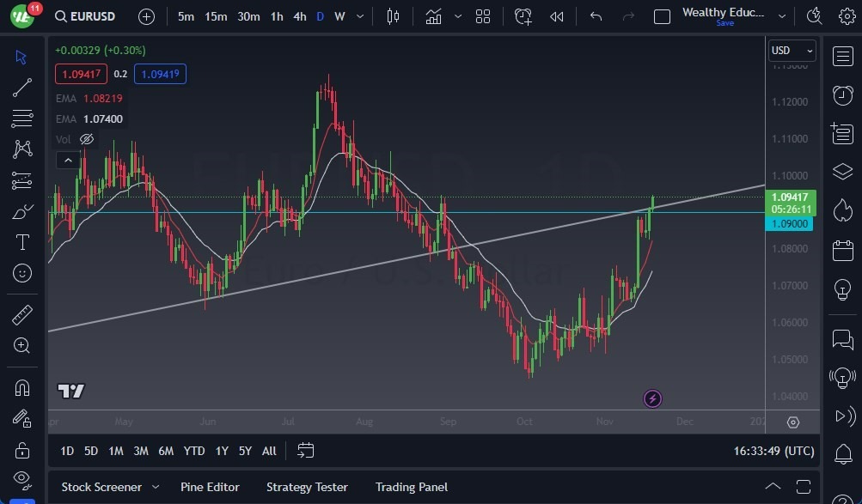The width and height of the screenshot is (862, 504).
Task: Open chart layout Settings gear
Action: click(x=847, y=15)
